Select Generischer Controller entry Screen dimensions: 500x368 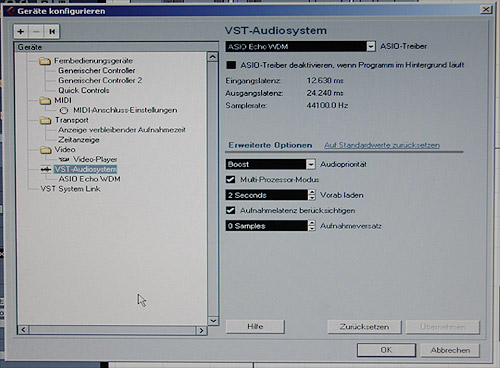pos(97,71)
